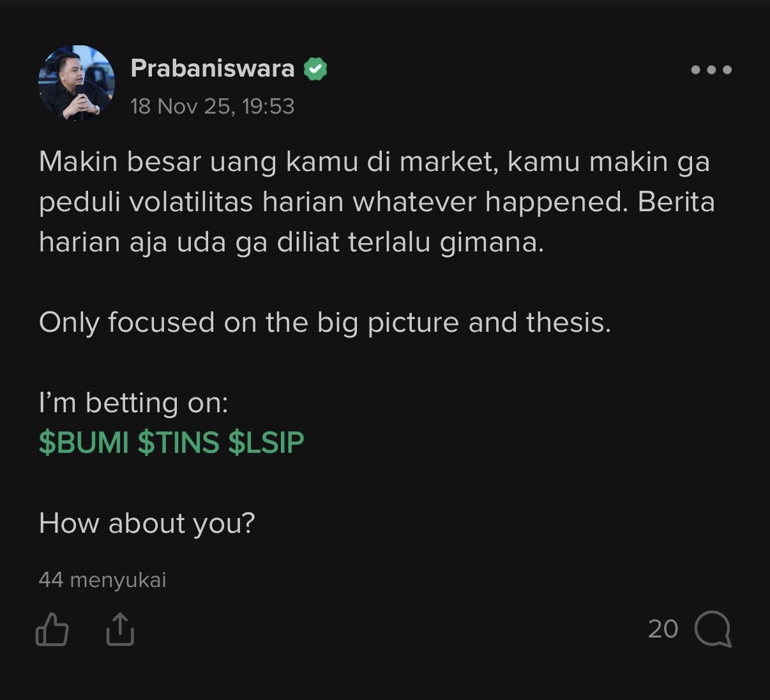Viewport: 770px width, 700px height.
Task: Click the 'How about you?' question text
Action: pyautogui.click(x=147, y=523)
